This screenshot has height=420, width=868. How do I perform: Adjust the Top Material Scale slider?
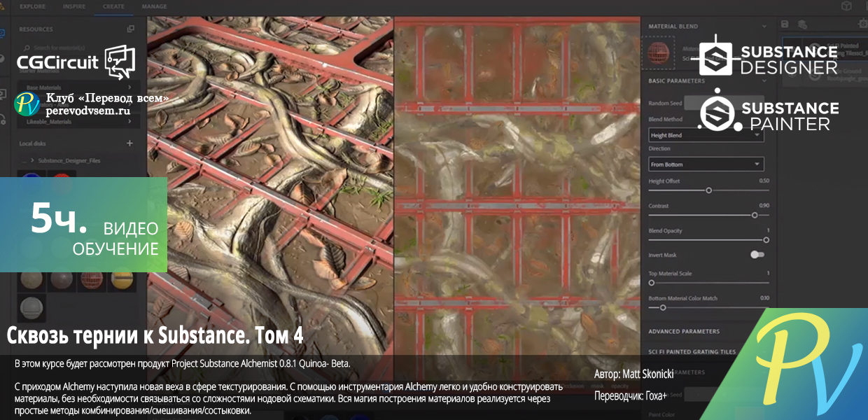coord(708,283)
